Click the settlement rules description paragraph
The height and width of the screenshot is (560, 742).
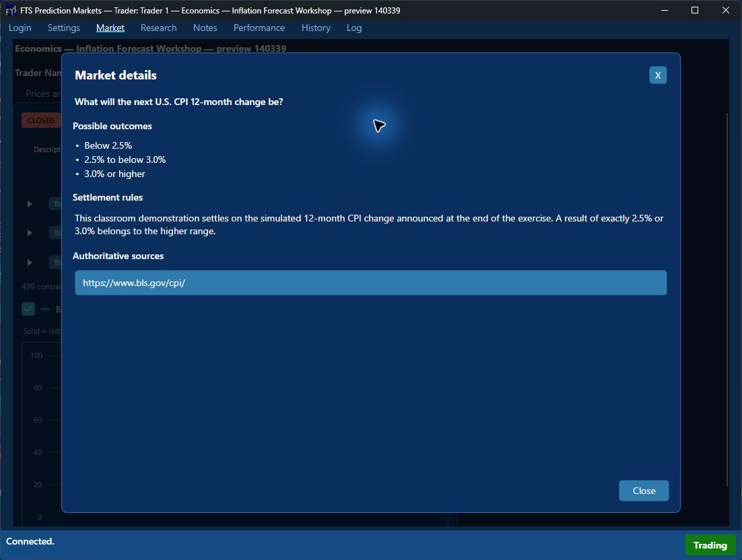pos(369,225)
